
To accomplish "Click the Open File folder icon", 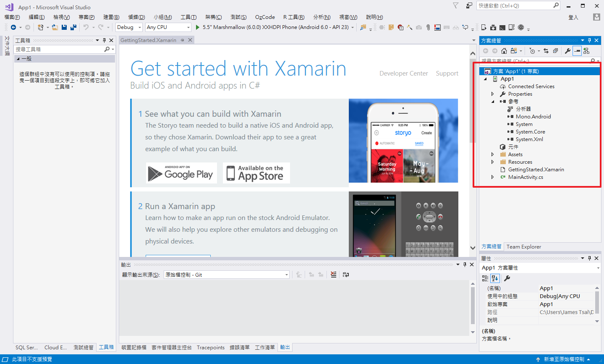I will tap(55, 27).
